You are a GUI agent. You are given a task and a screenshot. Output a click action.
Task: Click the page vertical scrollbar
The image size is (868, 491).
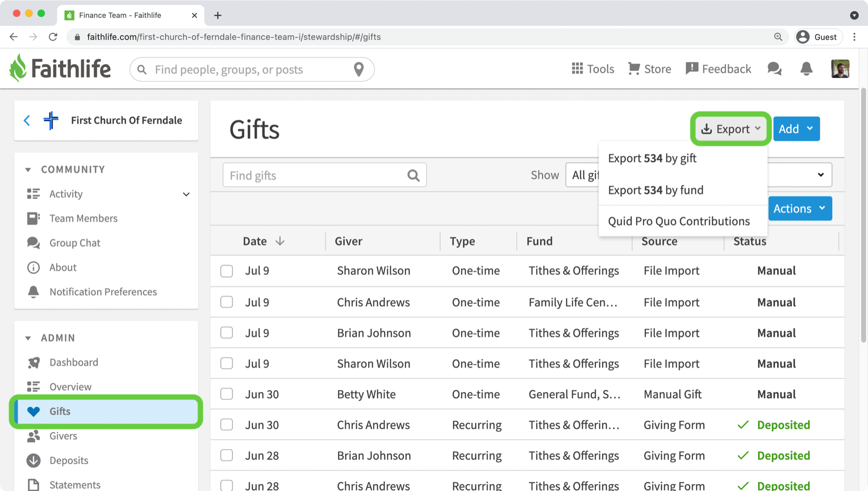[x=863, y=214]
